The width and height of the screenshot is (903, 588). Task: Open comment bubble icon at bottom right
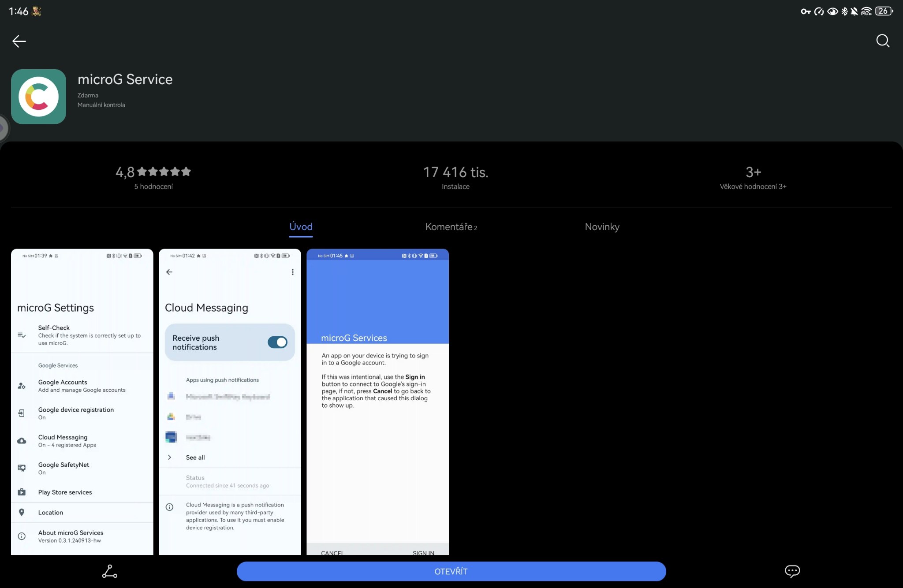coord(792,571)
